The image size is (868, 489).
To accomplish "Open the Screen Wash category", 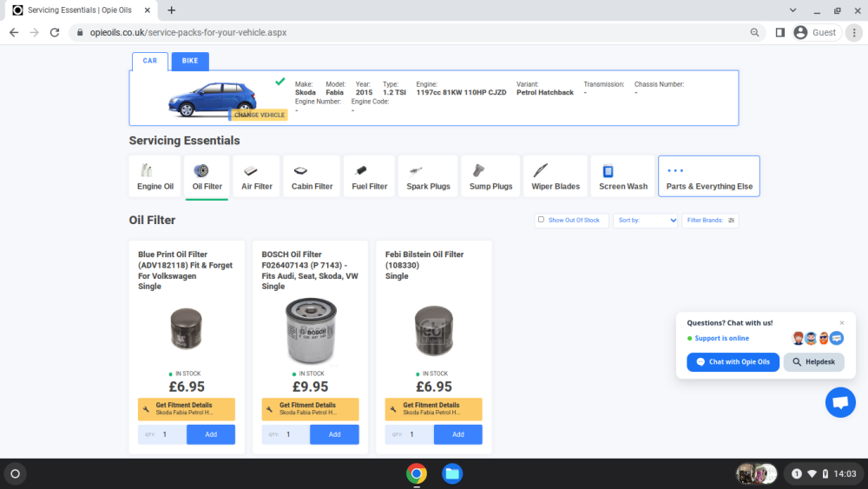I will [622, 176].
